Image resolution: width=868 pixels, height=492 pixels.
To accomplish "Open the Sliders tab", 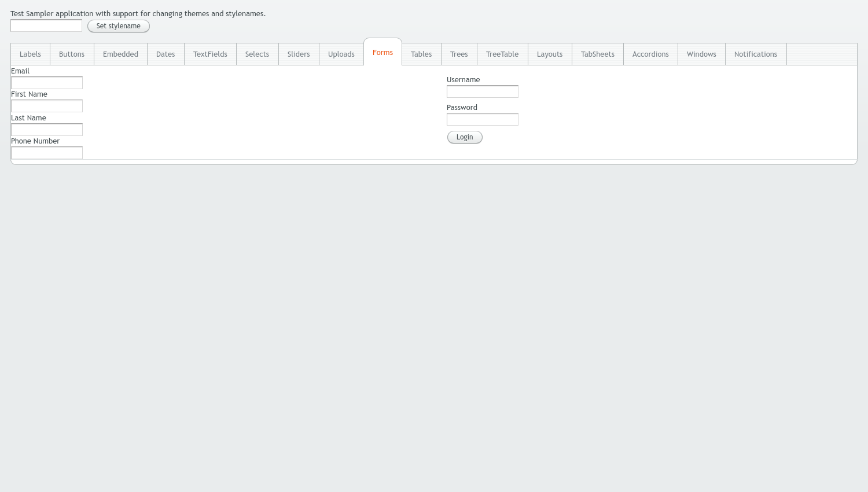I will click(x=299, y=54).
